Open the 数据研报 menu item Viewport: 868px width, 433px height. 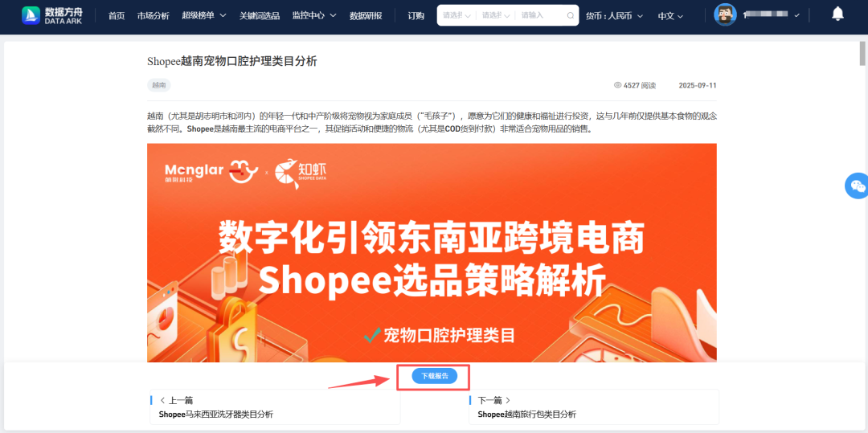point(366,15)
